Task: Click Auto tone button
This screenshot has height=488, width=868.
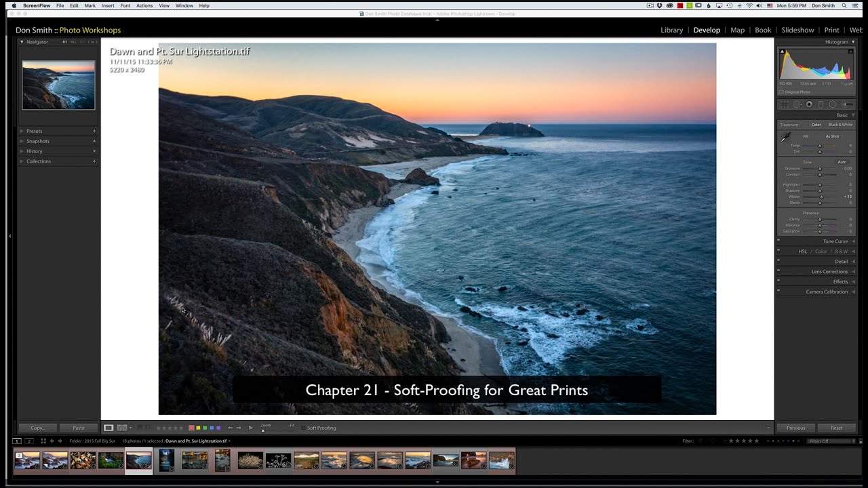Action: point(842,162)
